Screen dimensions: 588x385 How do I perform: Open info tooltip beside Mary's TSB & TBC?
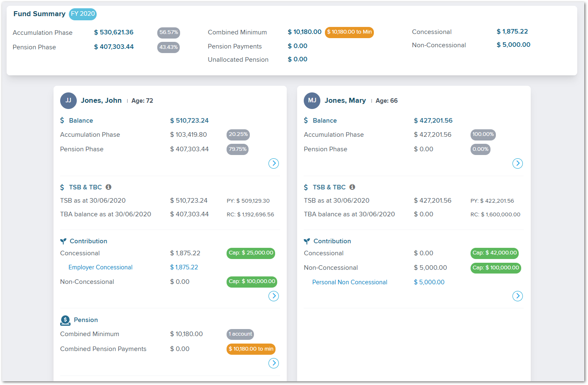pos(352,187)
